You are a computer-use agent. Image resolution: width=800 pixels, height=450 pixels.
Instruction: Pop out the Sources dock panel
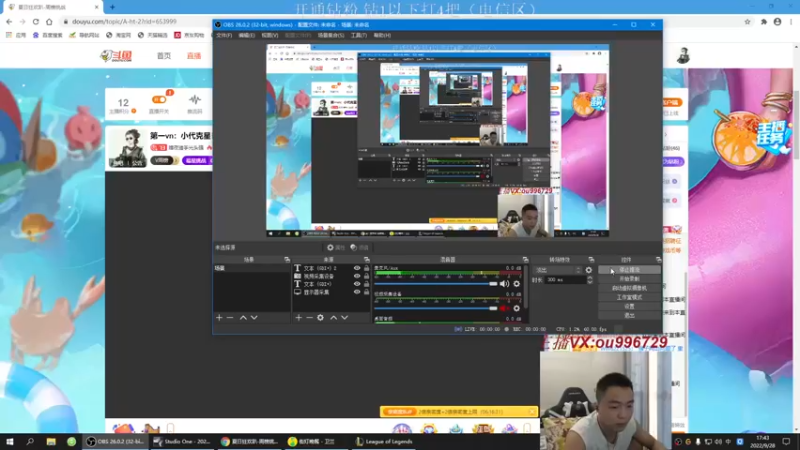[366, 260]
